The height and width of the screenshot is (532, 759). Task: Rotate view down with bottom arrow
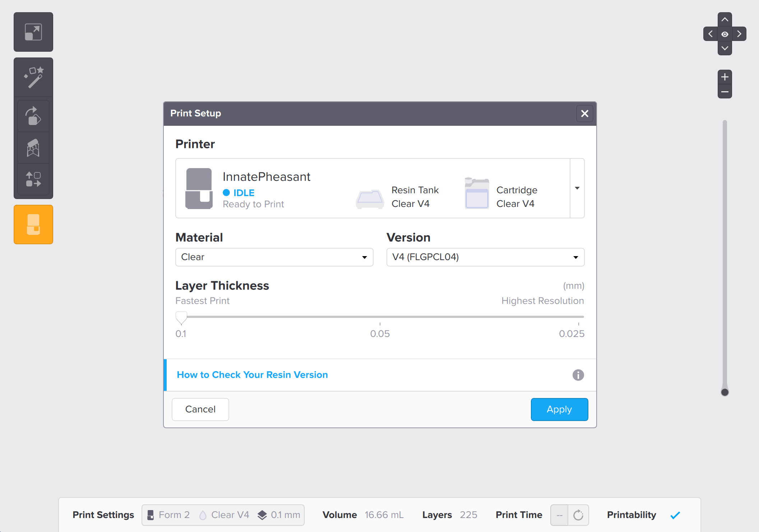coord(725,48)
